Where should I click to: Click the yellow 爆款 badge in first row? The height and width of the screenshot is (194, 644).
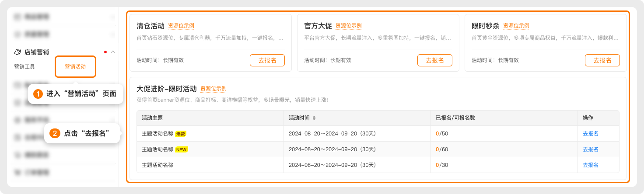click(x=181, y=134)
